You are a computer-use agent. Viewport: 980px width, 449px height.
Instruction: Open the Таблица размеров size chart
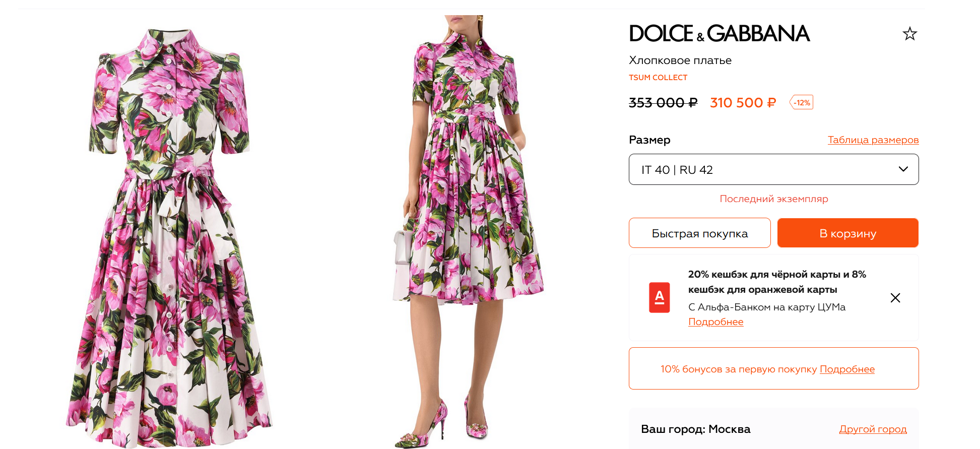point(873,140)
